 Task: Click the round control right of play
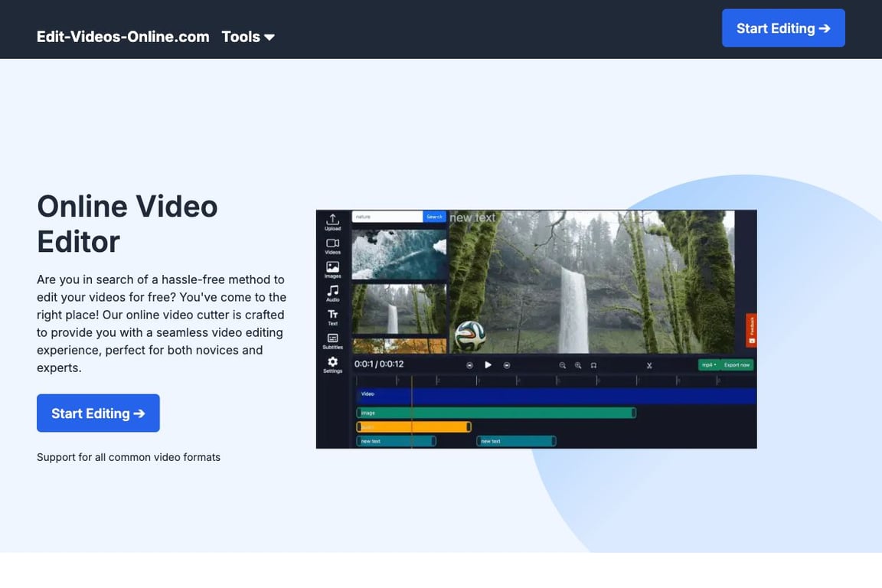tap(507, 366)
